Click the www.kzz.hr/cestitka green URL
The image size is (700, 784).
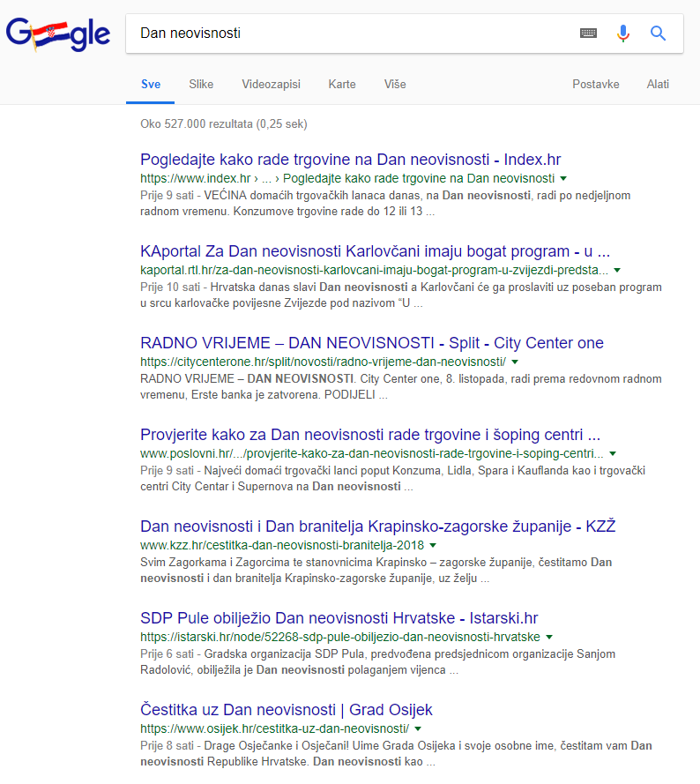[282, 546]
